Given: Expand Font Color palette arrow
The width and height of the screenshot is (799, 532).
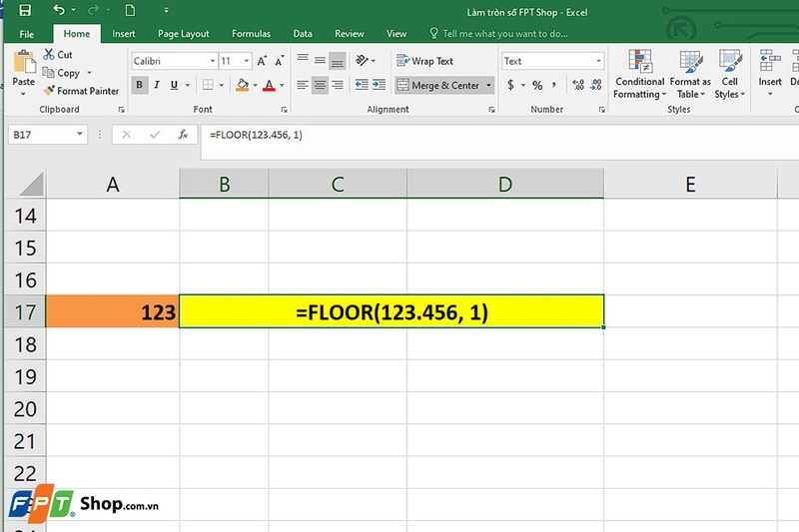Looking at the screenshot, I should [x=282, y=85].
